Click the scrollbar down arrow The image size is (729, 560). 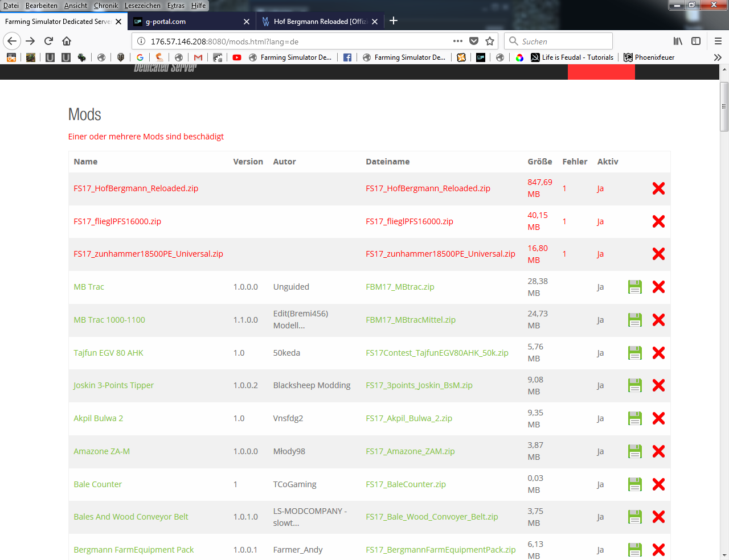pos(724,555)
